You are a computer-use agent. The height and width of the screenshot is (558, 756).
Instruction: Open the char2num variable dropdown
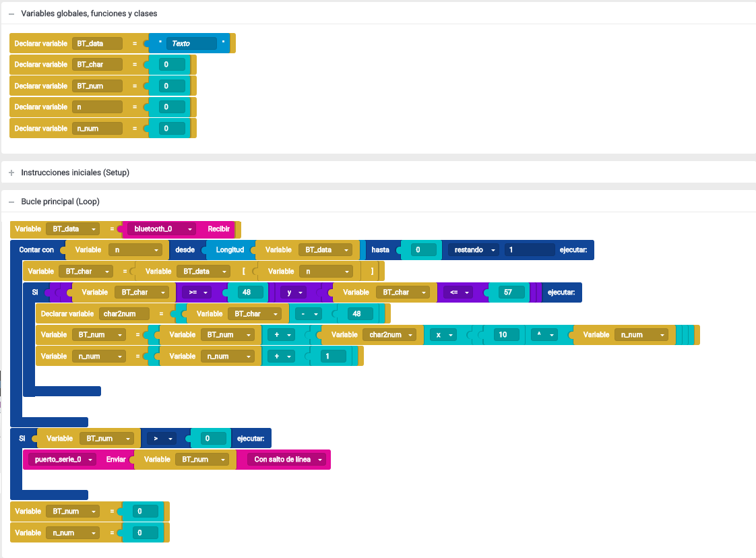tap(389, 335)
